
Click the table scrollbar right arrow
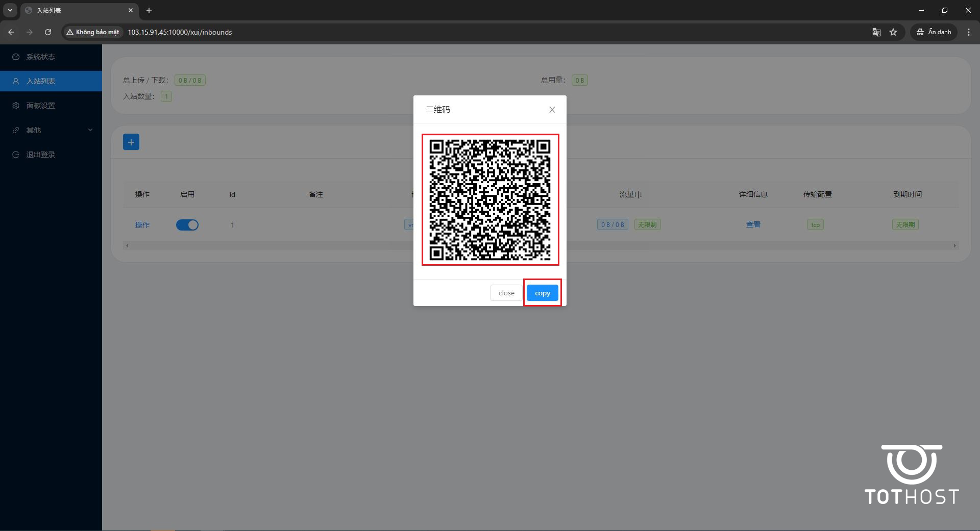point(955,245)
